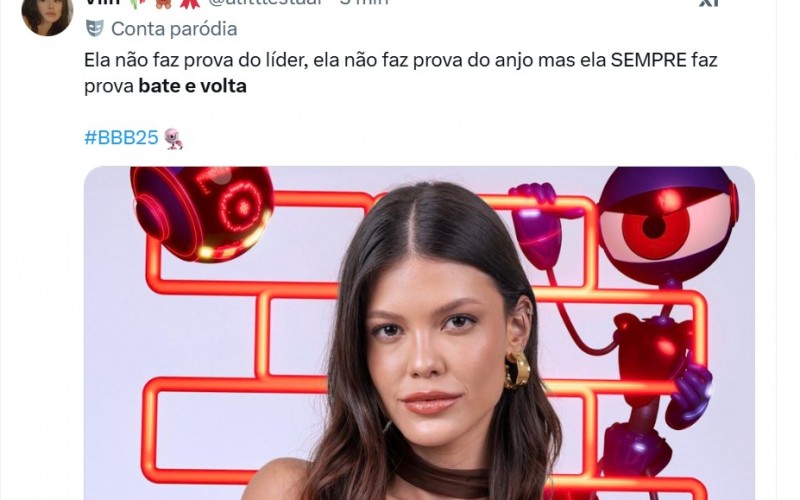This screenshot has width=800, height=500.
Task: Click the robot emoji after #BBB25
Action: pyautogui.click(x=173, y=138)
